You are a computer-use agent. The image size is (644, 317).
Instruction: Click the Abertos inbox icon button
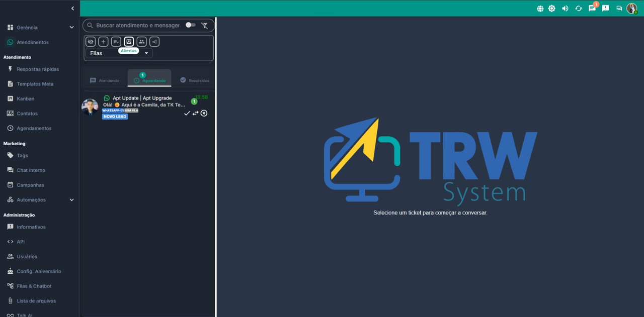pyautogui.click(x=129, y=42)
